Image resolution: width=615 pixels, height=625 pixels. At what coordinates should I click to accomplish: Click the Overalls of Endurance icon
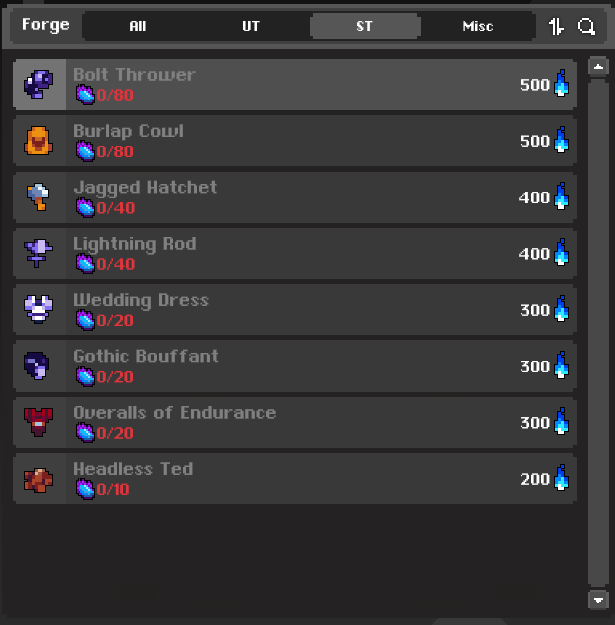pyautogui.click(x=38, y=422)
